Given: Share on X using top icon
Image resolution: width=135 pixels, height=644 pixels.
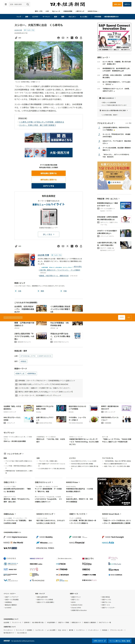Looking at the screenshot, I should coord(72,38).
